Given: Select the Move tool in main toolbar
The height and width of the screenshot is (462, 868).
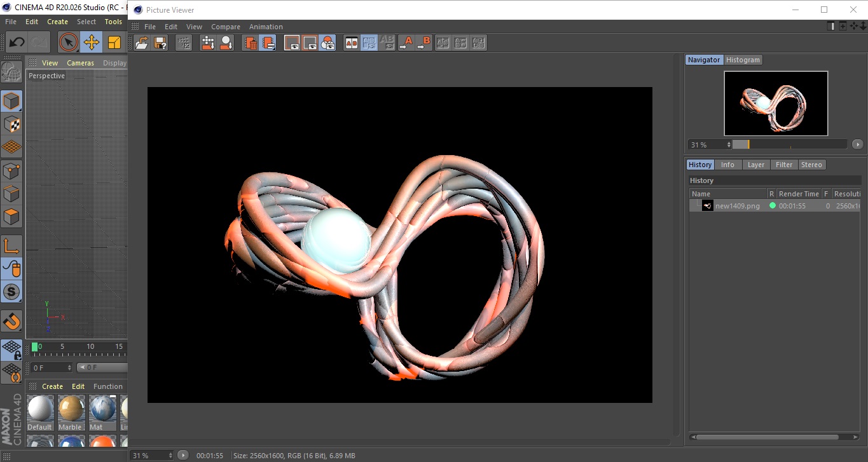Looking at the screenshot, I should [92, 43].
